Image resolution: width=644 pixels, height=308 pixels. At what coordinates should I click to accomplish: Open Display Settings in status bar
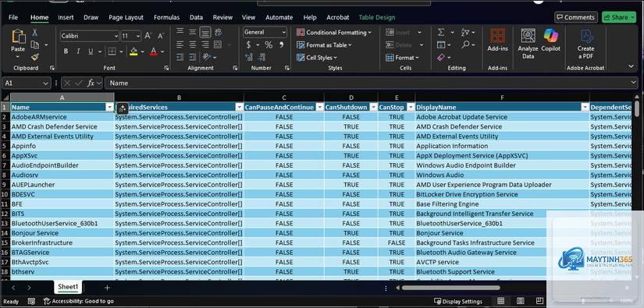(x=458, y=302)
